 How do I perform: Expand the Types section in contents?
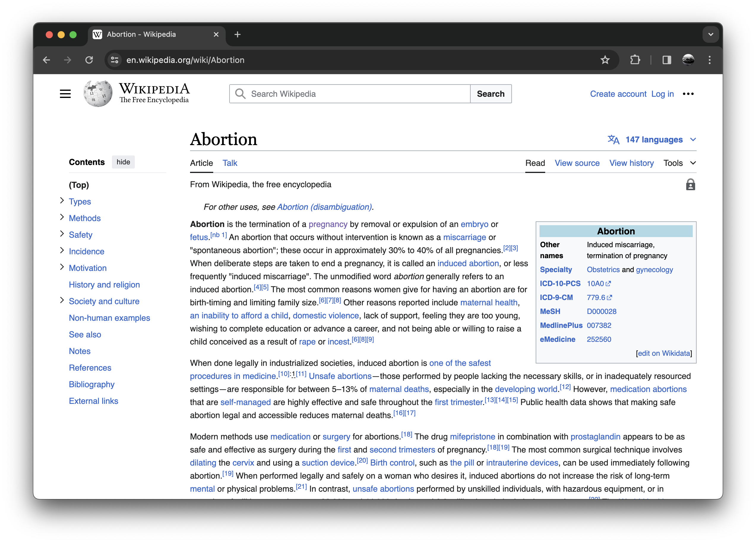tap(62, 201)
